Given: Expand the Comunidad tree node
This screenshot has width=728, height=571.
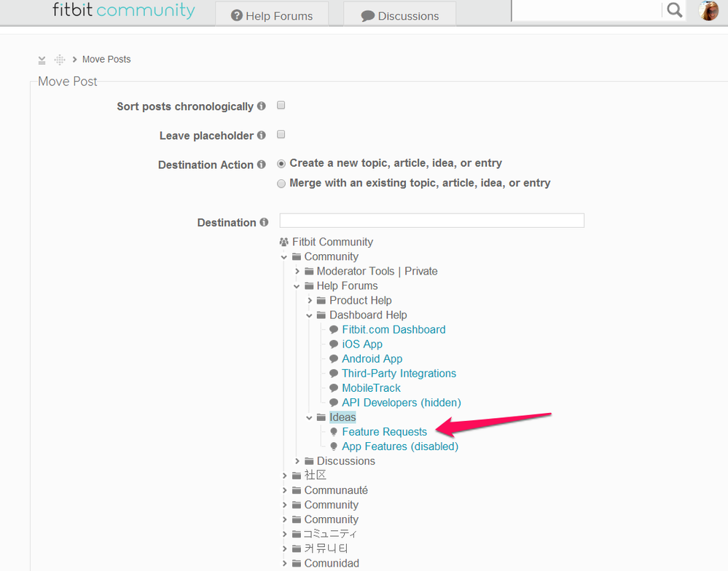Looking at the screenshot, I should tap(285, 563).
